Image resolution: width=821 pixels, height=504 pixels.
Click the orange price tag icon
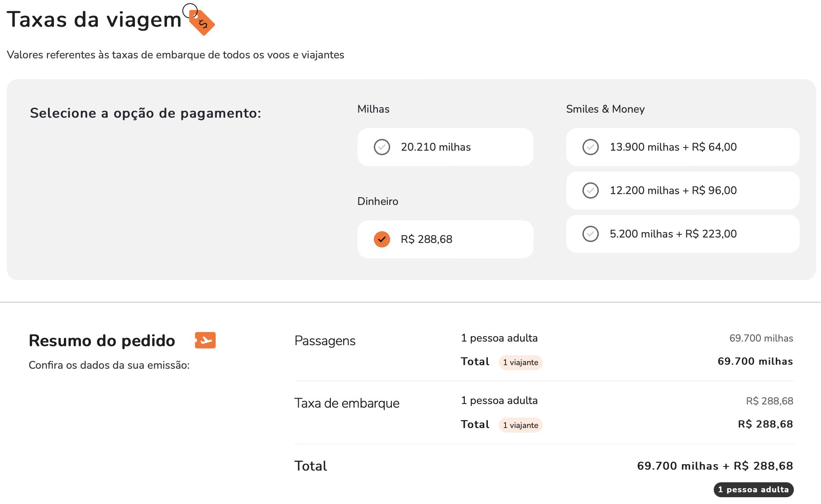[x=199, y=19]
